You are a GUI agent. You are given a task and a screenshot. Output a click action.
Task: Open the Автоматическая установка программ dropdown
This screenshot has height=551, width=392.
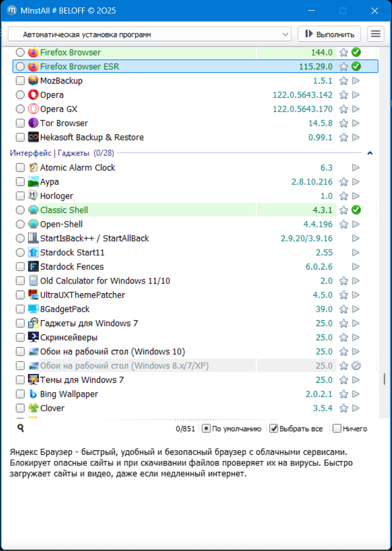pyautogui.click(x=149, y=35)
